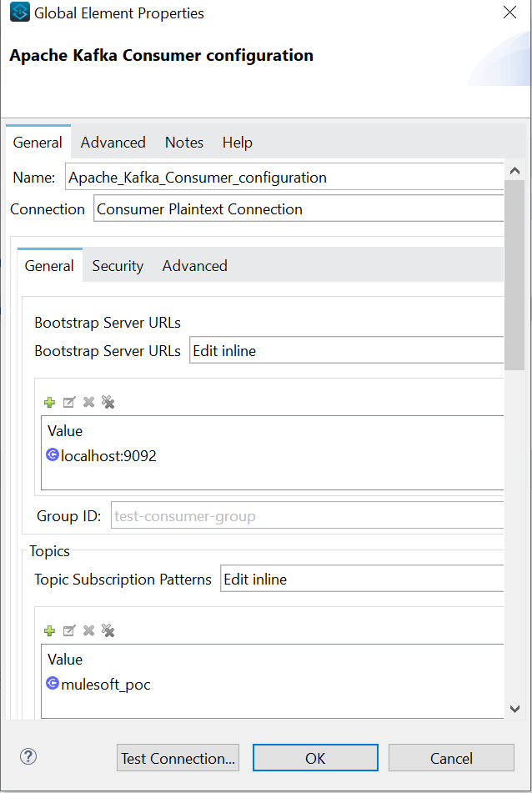The height and width of the screenshot is (793, 532).
Task: Select the Security connection tab
Action: pyautogui.click(x=117, y=265)
